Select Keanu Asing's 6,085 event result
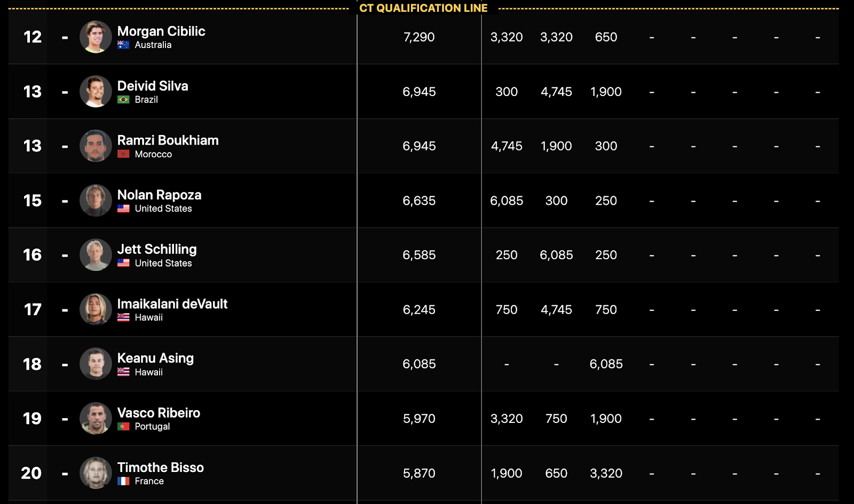Image resolution: width=854 pixels, height=504 pixels. click(606, 364)
